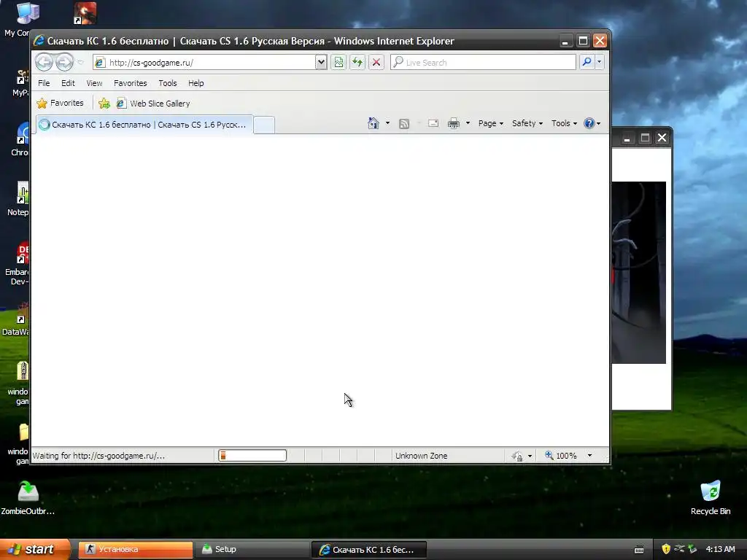747x560 pixels.
Task: Expand the Print options dropdown arrow
Action: click(468, 123)
